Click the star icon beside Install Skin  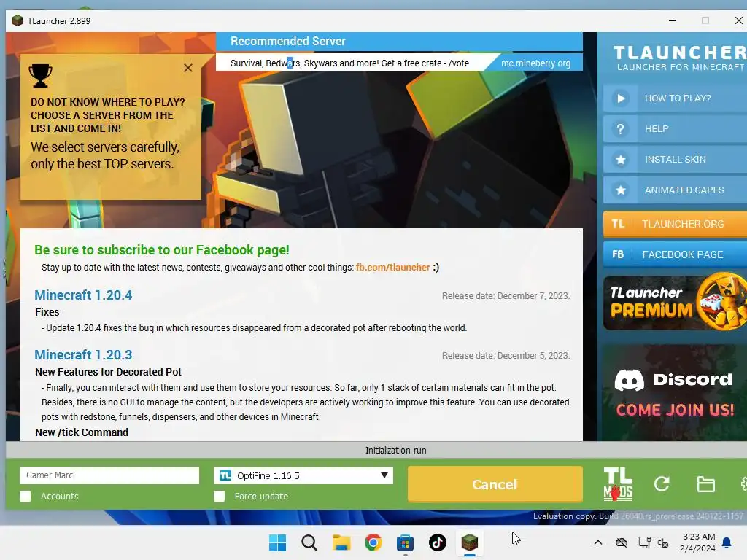[621, 160]
